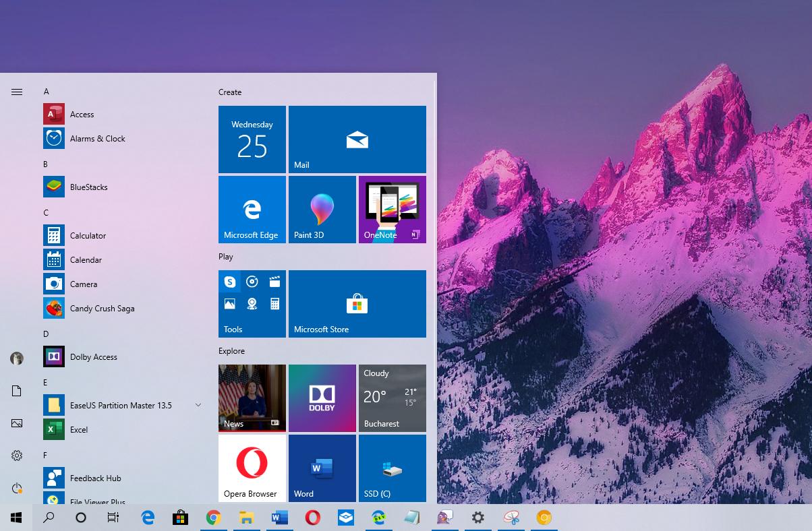Launch the Camera app from the list

coord(121,284)
